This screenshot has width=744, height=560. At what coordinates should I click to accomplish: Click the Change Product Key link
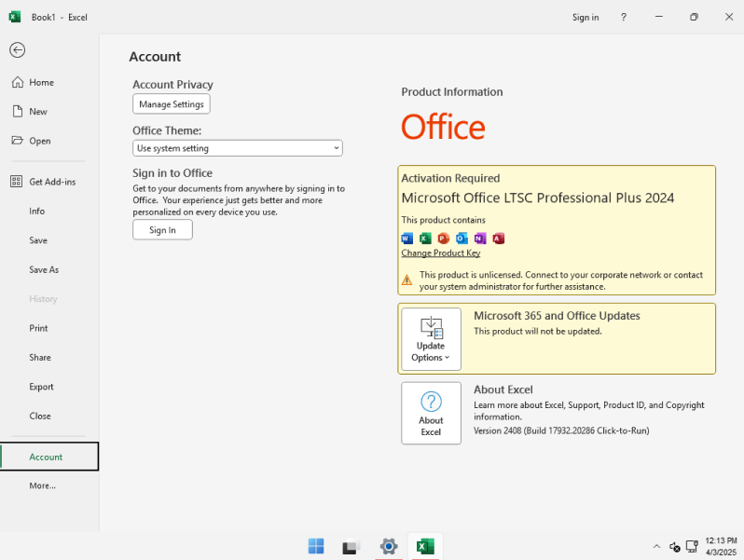(x=441, y=253)
